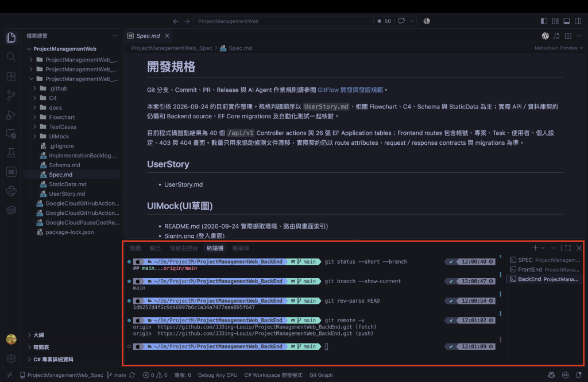The width and height of the screenshot is (588, 382).
Task: Open the Run and Debug view
Action: click(x=11, y=114)
